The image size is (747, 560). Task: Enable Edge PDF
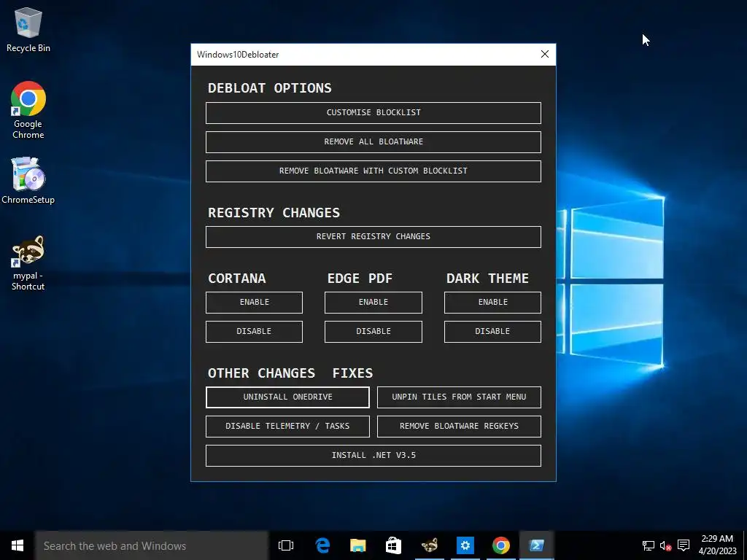tap(373, 303)
